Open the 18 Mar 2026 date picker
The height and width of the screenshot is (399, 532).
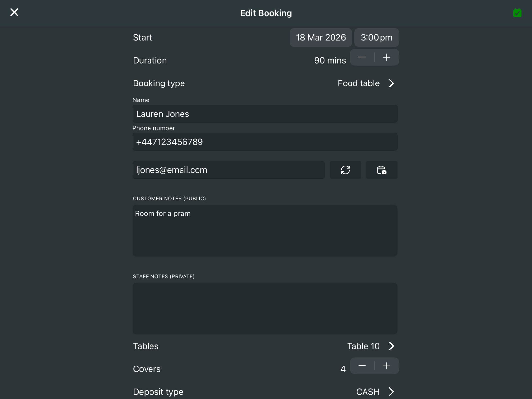[321, 37]
